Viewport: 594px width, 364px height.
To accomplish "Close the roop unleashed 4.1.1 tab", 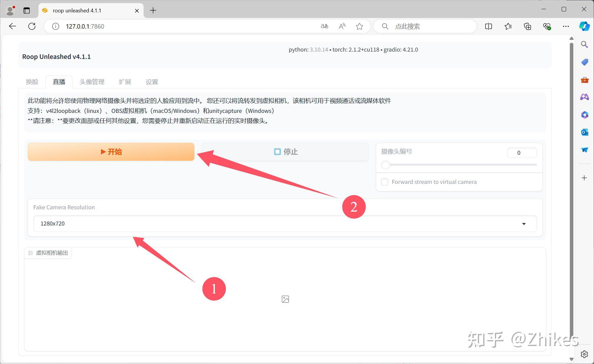I will coord(137,11).
